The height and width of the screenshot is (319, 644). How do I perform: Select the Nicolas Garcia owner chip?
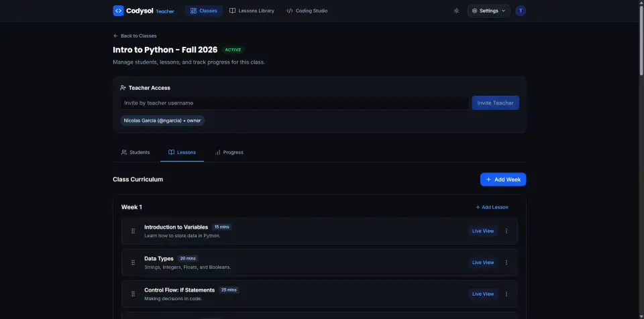(x=162, y=121)
